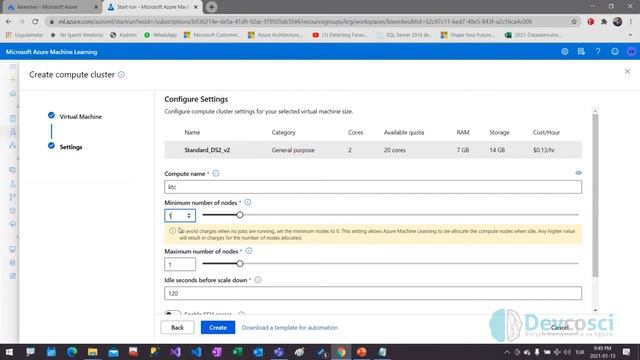This screenshot has height=360, width=640.
Task: Open the Windows Start menu
Action: click(x=9, y=352)
